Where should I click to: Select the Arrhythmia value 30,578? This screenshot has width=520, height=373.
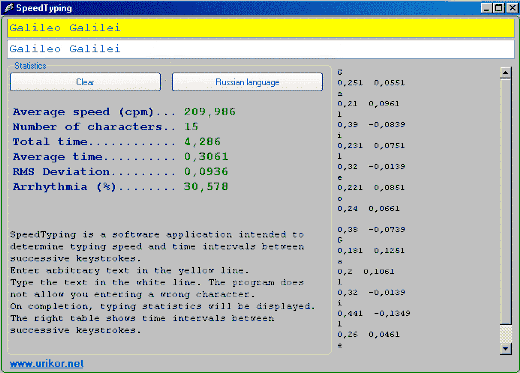tap(206, 187)
